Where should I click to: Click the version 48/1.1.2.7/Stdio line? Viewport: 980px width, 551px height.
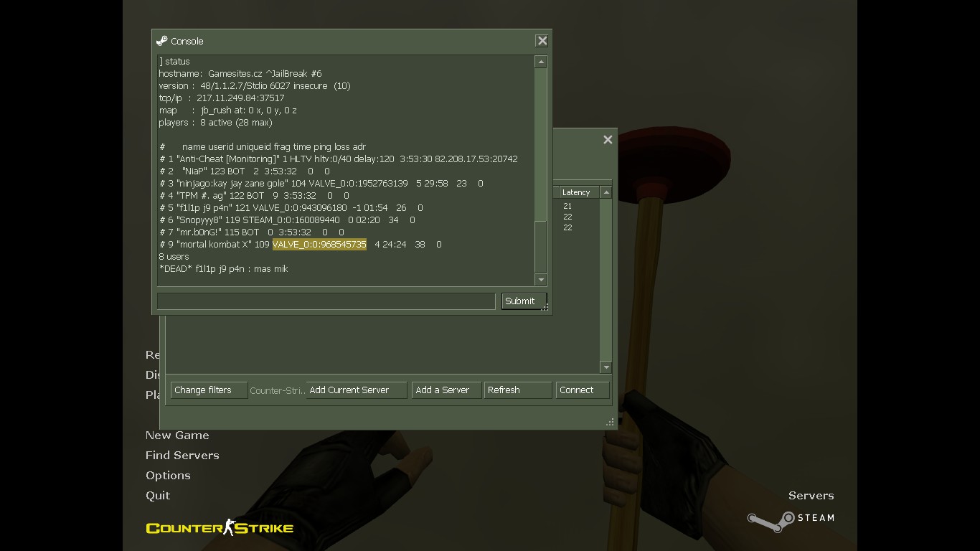(255, 86)
